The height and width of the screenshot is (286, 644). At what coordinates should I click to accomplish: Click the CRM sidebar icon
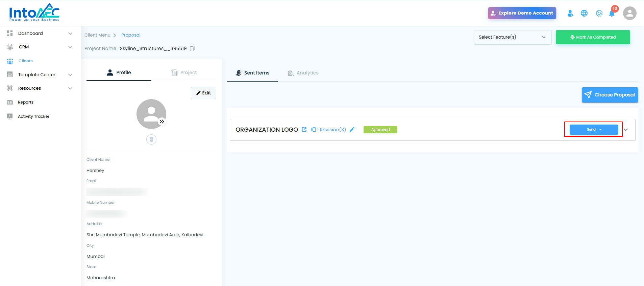click(10, 47)
